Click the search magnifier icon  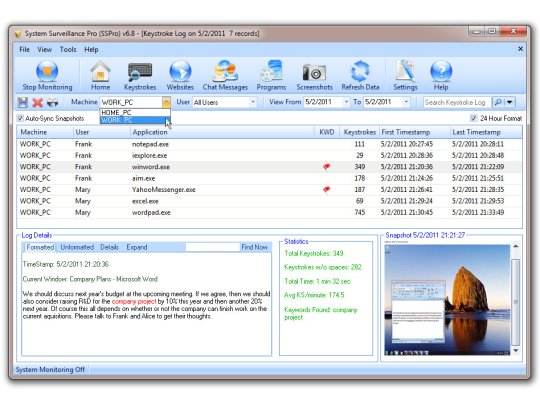pyautogui.click(x=498, y=102)
